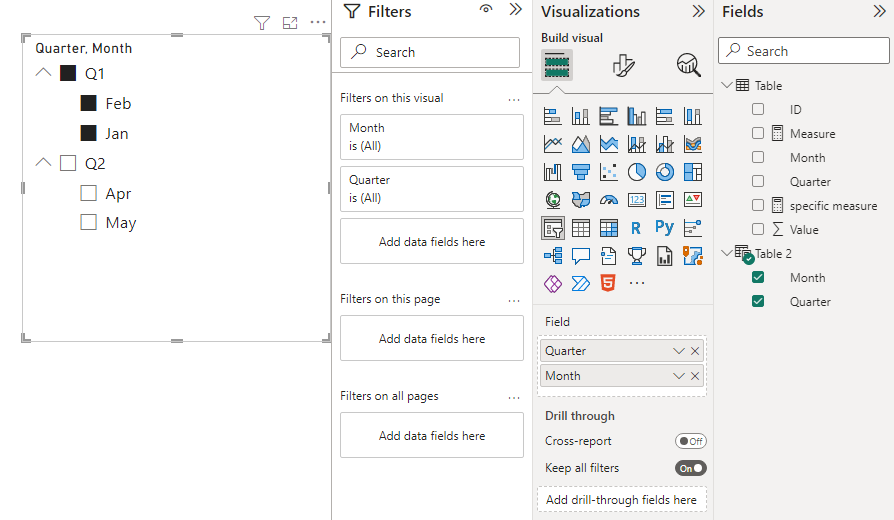Collapse the Table 2 node in Fields
This screenshot has height=520, width=894.
click(727, 253)
